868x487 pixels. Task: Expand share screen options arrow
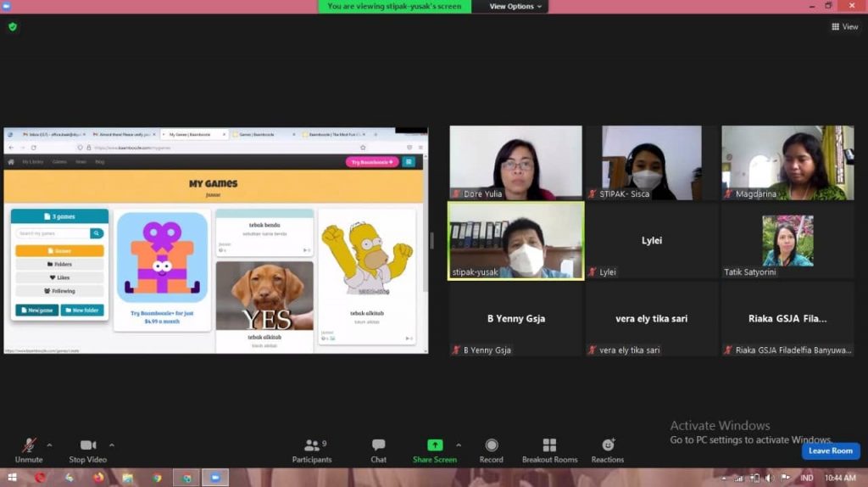pyautogui.click(x=459, y=445)
